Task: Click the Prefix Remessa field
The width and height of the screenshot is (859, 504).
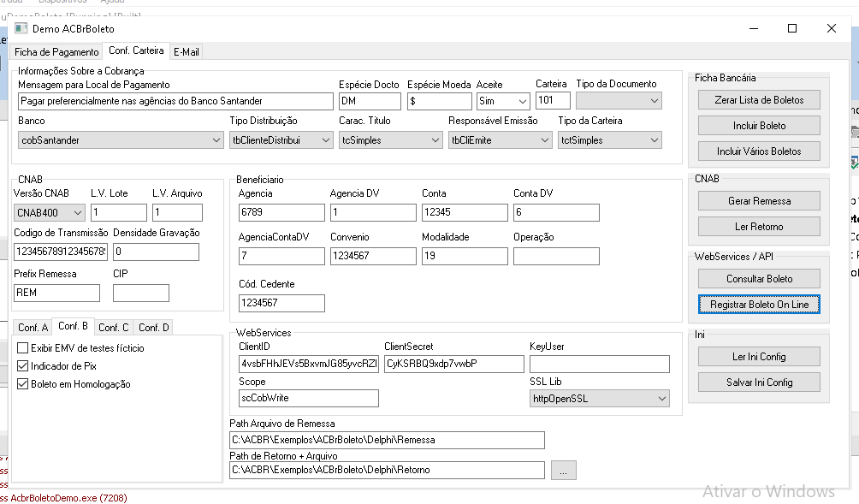Action: (57, 294)
